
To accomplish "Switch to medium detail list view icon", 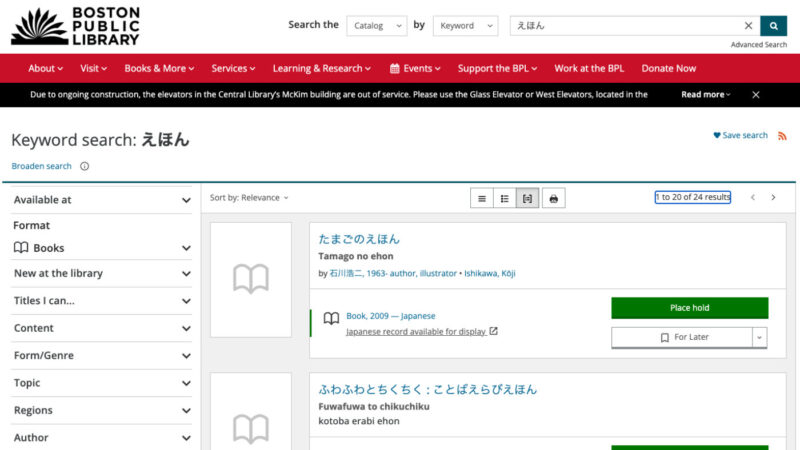I will 505,198.
